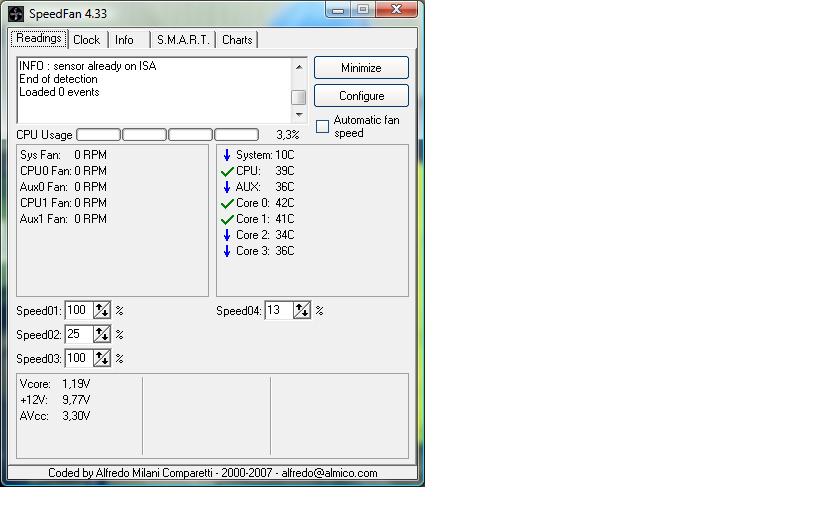840x525 pixels.
Task: Click the log box scroll down arrow
Action: 299,114
